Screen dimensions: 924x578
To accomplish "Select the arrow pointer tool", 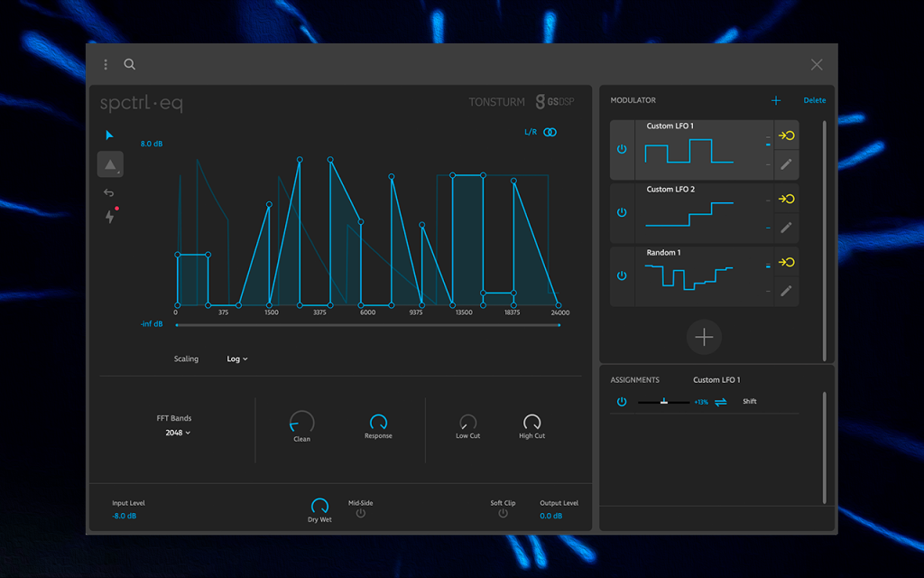I will [x=109, y=135].
